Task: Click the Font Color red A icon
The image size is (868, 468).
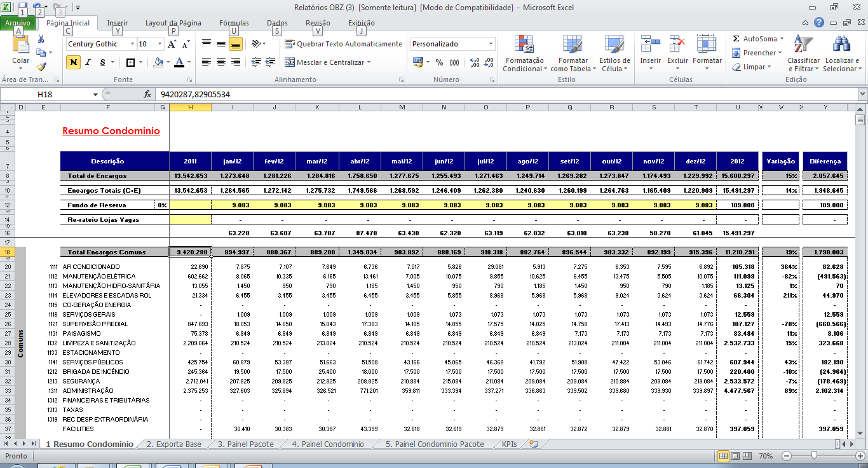Action: click(x=179, y=62)
